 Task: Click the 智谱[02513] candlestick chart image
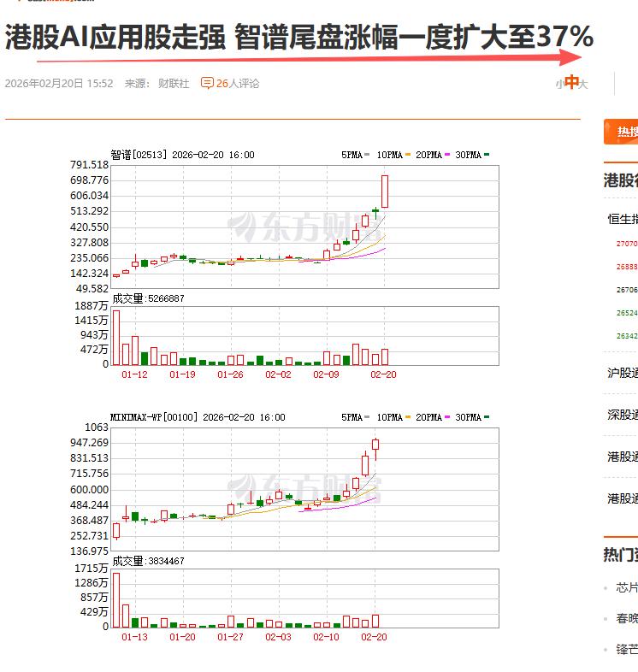pos(304,227)
